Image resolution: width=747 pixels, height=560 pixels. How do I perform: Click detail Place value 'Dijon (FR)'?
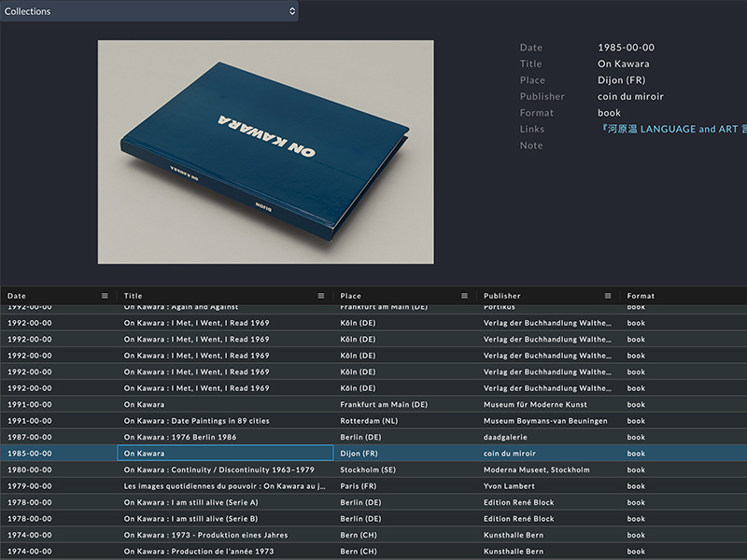(x=622, y=80)
